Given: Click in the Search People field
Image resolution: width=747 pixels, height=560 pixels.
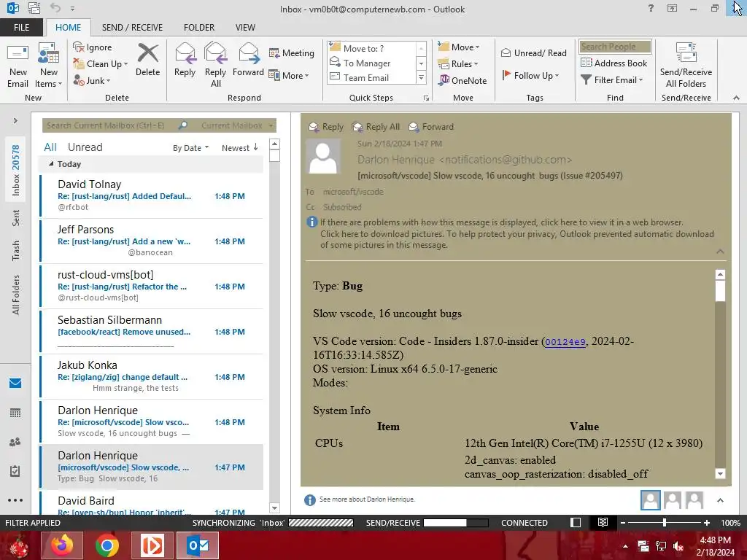Looking at the screenshot, I should tap(615, 47).
